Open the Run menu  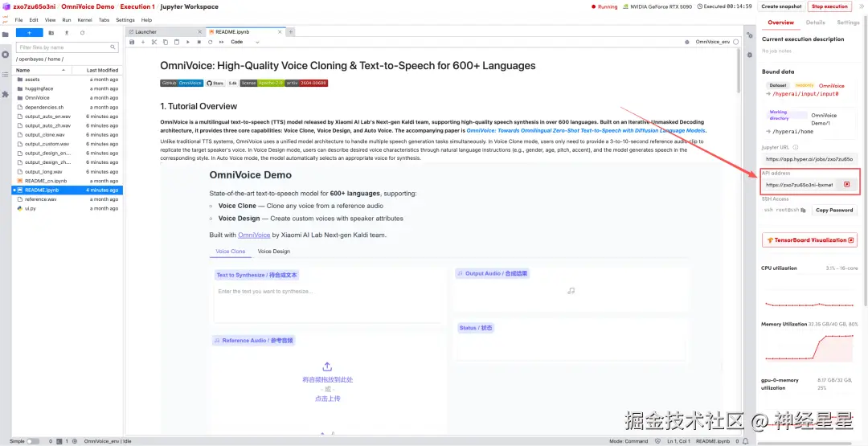67,20
